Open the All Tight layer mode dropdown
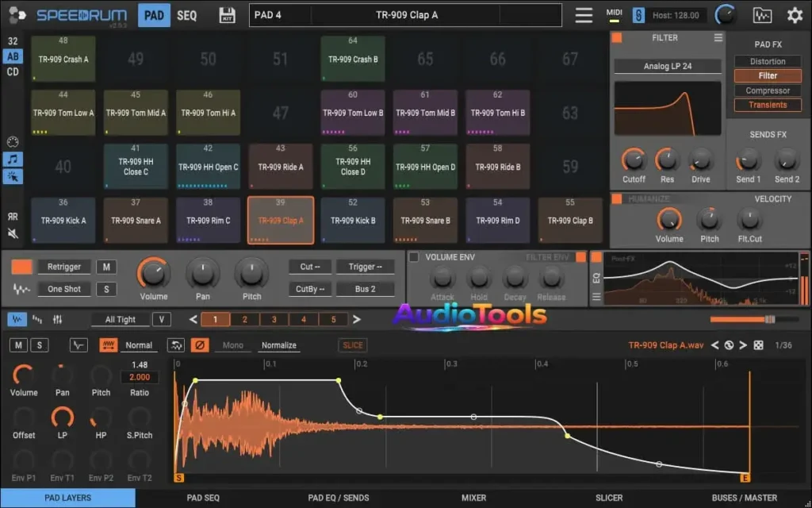Viewport: 812px width, 508px height. click(120, 320)
